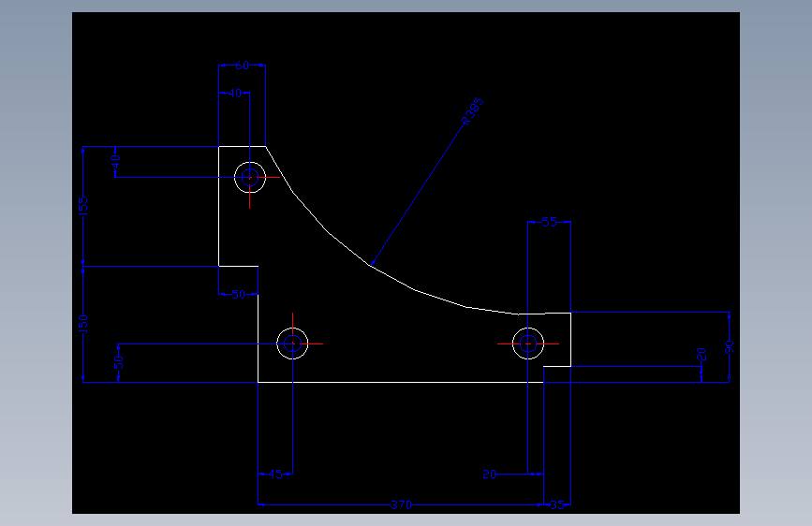This screenshot has height=526, width=812.
Task: Select the 55 dimension value
Action: pos(549,222)
